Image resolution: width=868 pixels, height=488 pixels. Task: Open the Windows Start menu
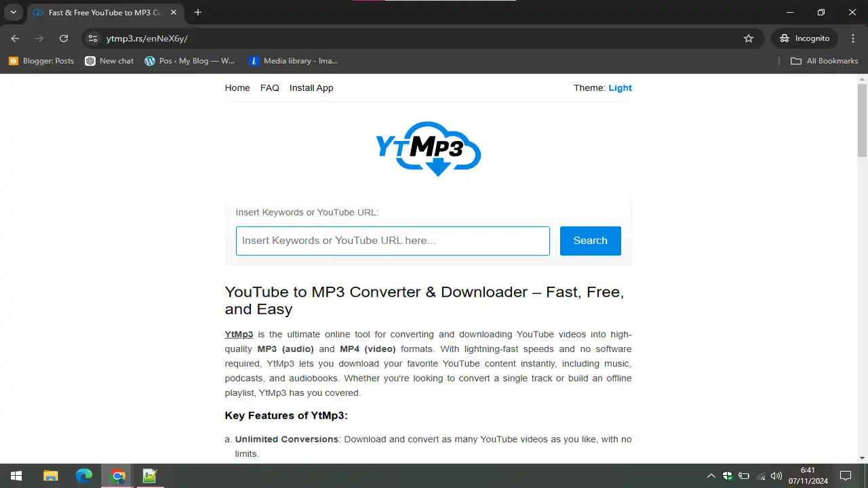[x=16, y=476]
